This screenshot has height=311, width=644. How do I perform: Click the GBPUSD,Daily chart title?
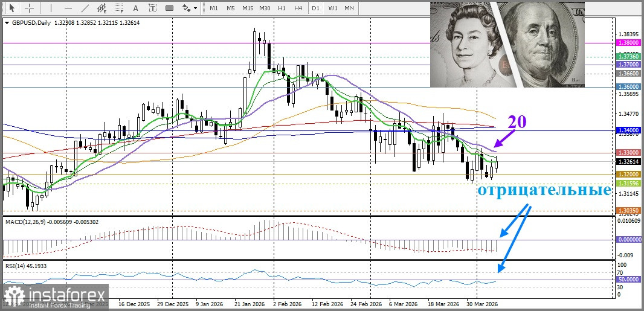[x=30, y=23]
